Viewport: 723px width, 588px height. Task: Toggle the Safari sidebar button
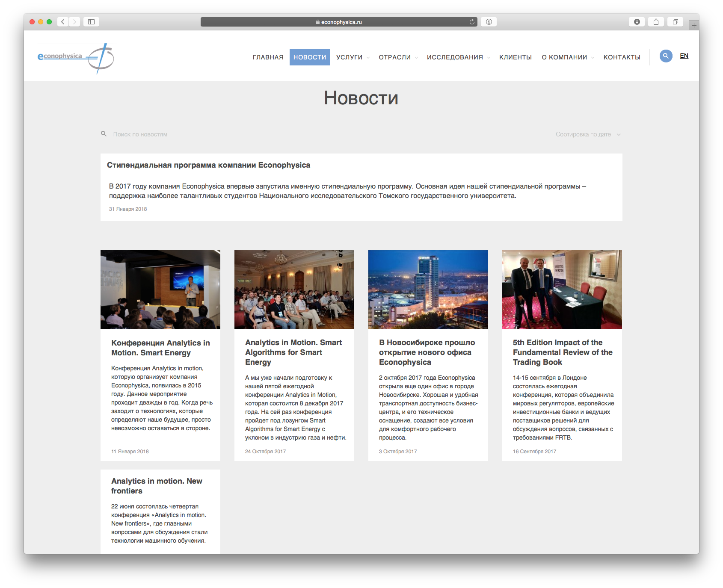pos(91,22)
